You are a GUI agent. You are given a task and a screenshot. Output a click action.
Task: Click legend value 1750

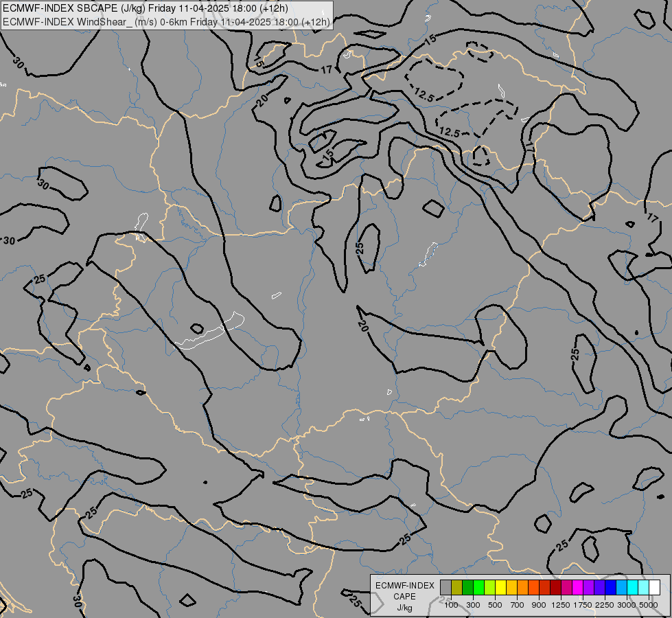point(583,605)
